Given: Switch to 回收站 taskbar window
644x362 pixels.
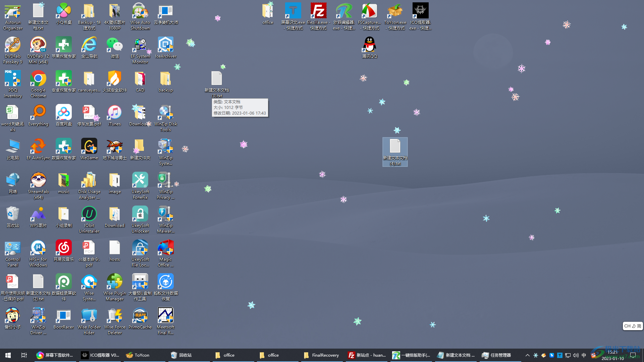Looking at the screenshot, I should [x=189, y=355].
